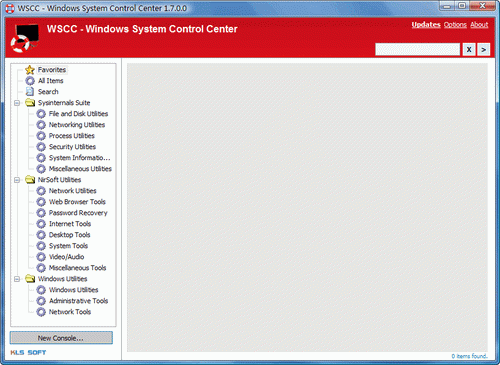Click the New Console button
500x365 pixels.
[x=61, y=338]
